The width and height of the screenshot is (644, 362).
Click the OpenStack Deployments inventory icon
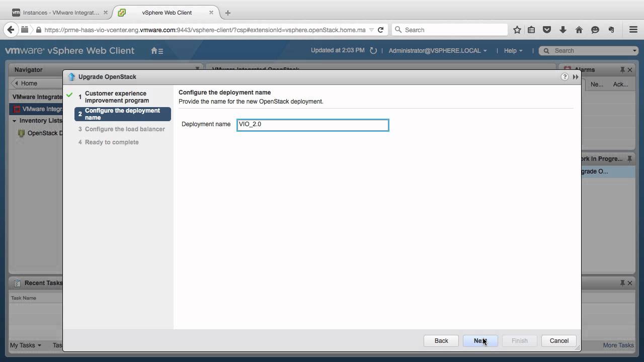pyautogui.click(x=21, y=133)
